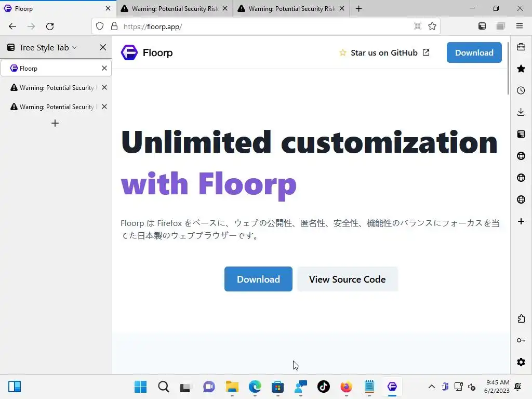Viewport: 532px width, 399px height.
Task: Switch to first Warning tab in tab bar
Action: coord(175,8)
